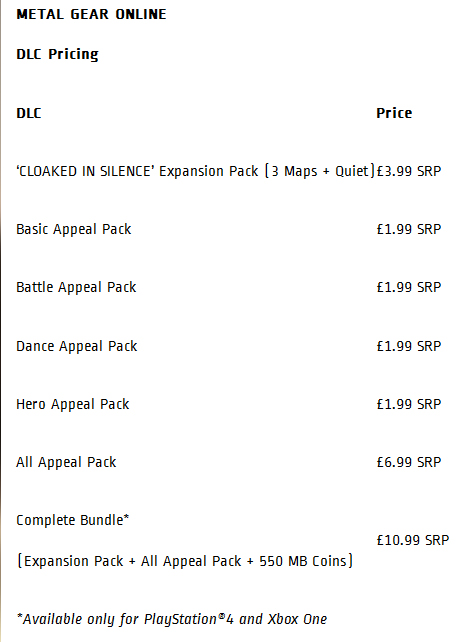460x642 pixels.
Task: Click the £6.99 SRP price
Action: coord(409,463)
